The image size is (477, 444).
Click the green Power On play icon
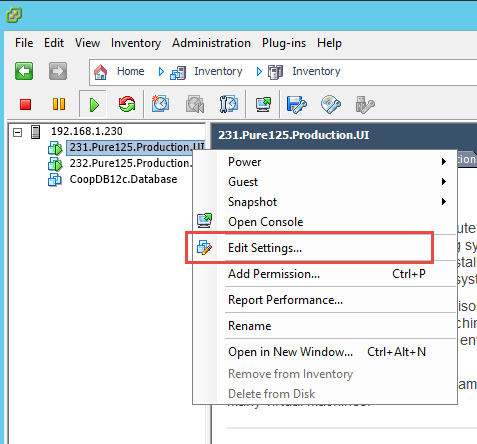[94, 105]
